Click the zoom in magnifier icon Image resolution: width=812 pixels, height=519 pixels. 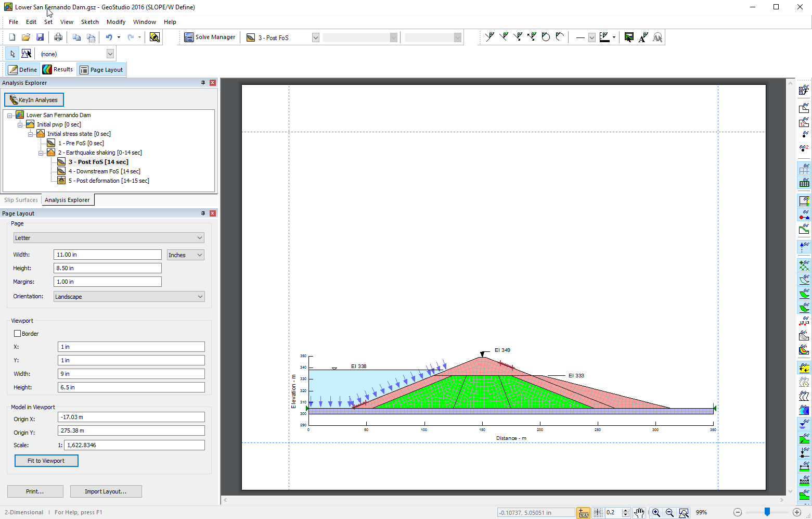(x=656, y=513)
